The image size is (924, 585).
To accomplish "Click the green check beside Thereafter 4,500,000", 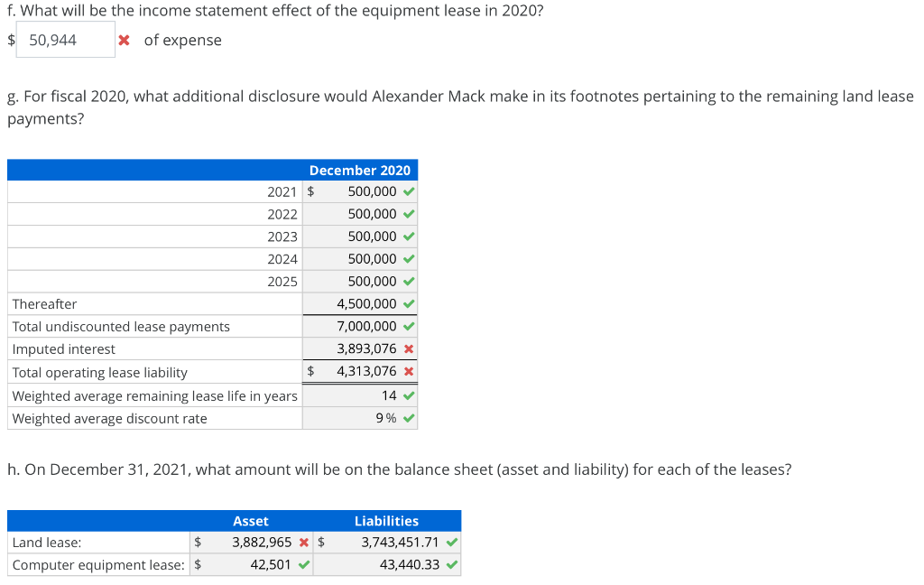I will click(409, 304).
